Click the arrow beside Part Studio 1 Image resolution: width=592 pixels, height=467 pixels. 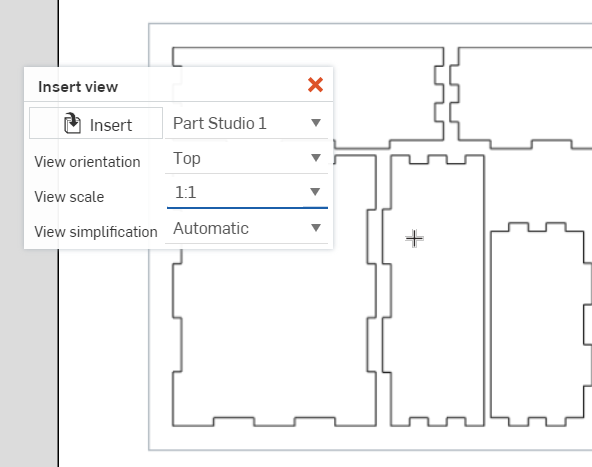pos(316,123)
